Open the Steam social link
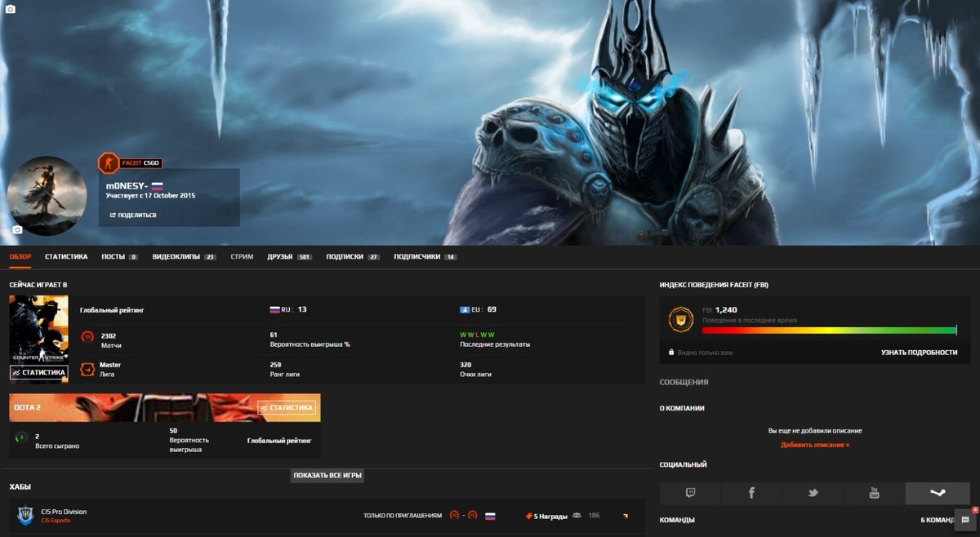Viewport: 980px width, 537px height. pos(938,493)
